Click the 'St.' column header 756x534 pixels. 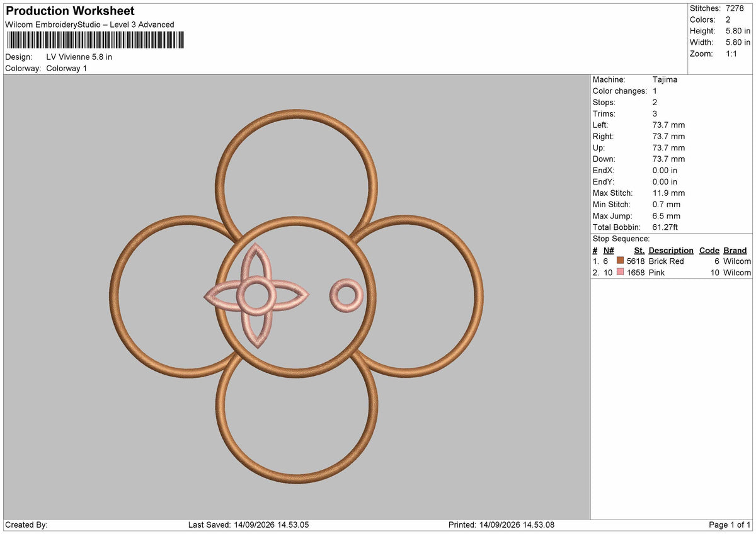(x=639, y=250)
